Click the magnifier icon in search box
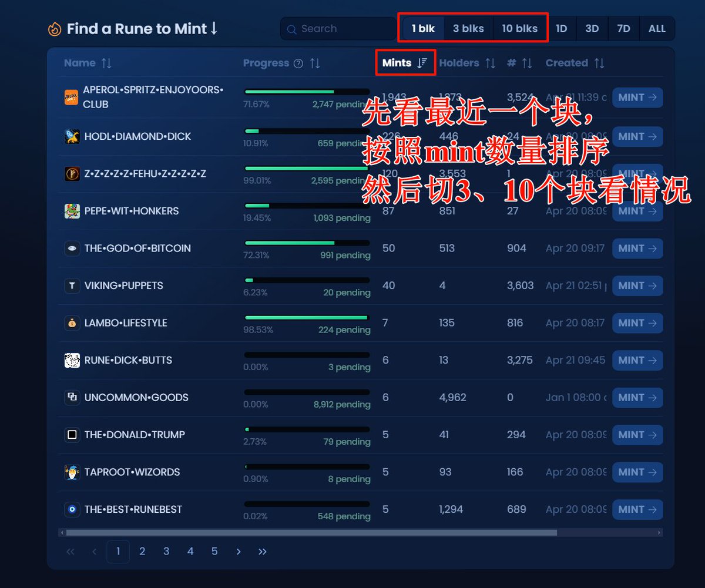 click(291, 29)
